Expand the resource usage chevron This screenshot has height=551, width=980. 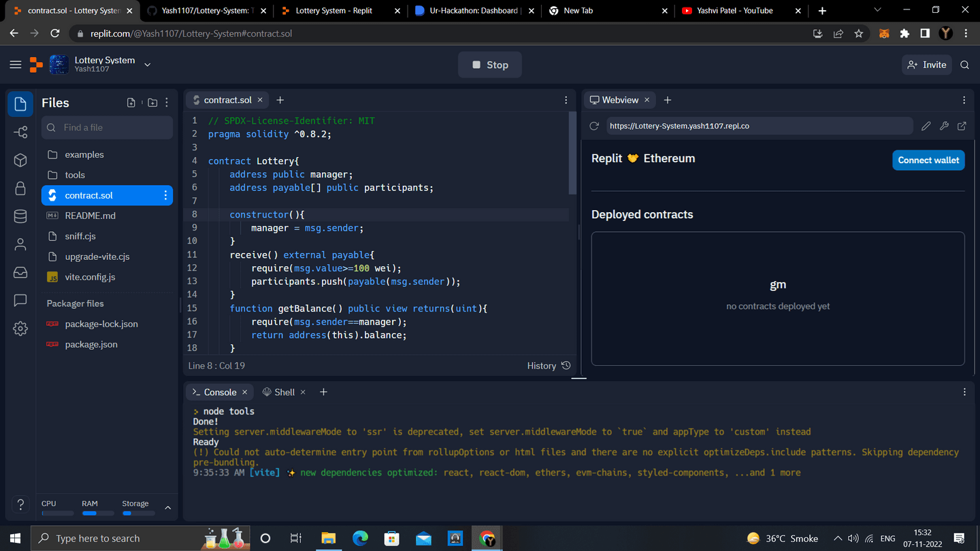[167, 507]
